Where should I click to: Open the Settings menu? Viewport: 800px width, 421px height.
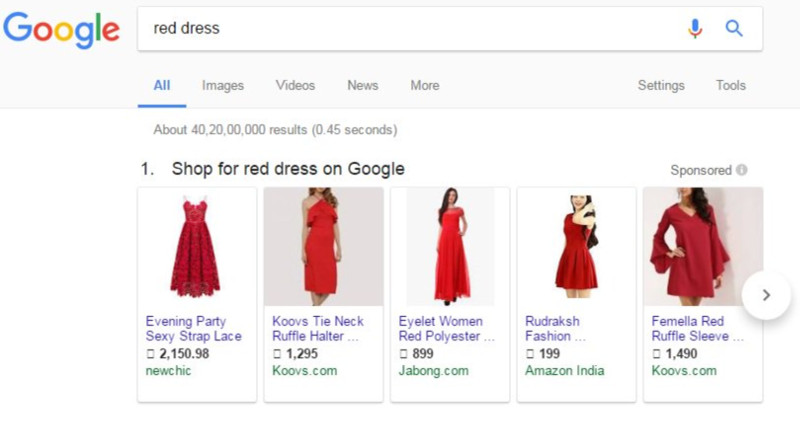tap(661, 86)
